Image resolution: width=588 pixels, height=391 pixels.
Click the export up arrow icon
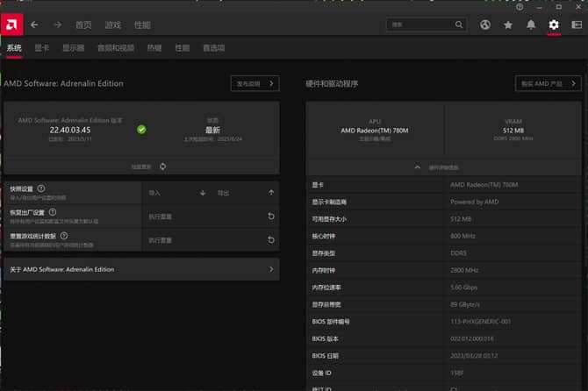tap(271, 193)
